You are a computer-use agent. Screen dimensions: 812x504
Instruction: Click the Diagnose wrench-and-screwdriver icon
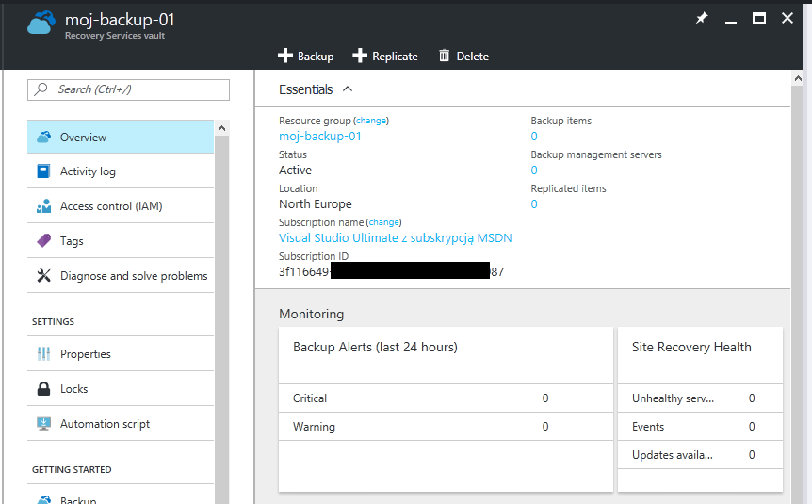point(44,276)
